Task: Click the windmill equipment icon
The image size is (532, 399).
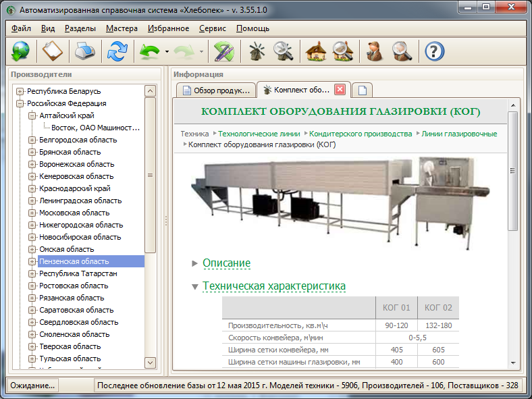Action: tap(257, 51)
